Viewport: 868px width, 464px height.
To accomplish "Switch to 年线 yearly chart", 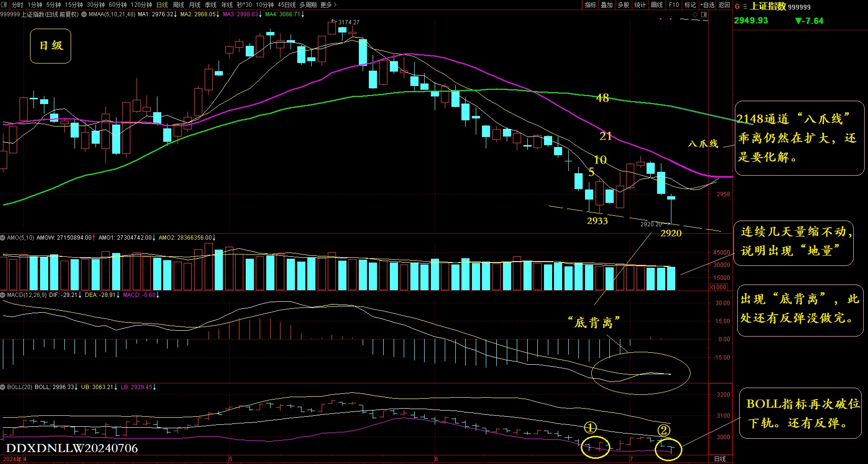I will click(x=227, y=5).
